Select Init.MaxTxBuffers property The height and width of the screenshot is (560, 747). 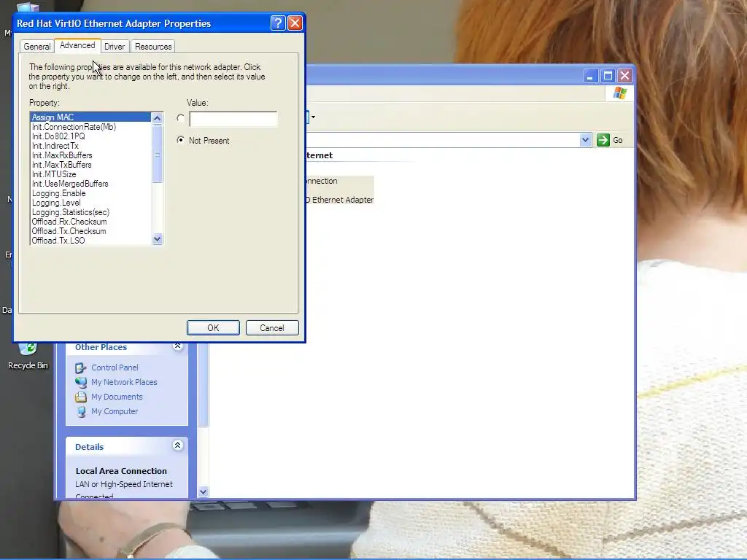[x=90, y=165]
